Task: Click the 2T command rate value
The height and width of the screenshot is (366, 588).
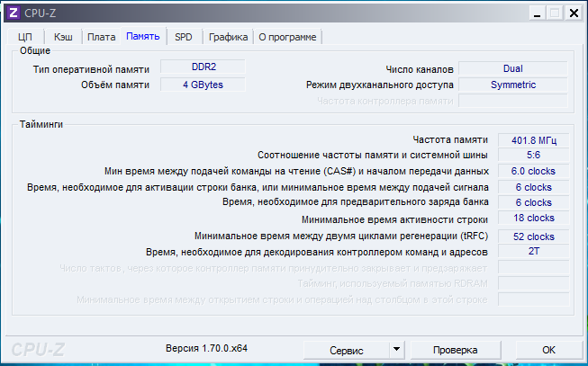Action: tap(533, 252)
